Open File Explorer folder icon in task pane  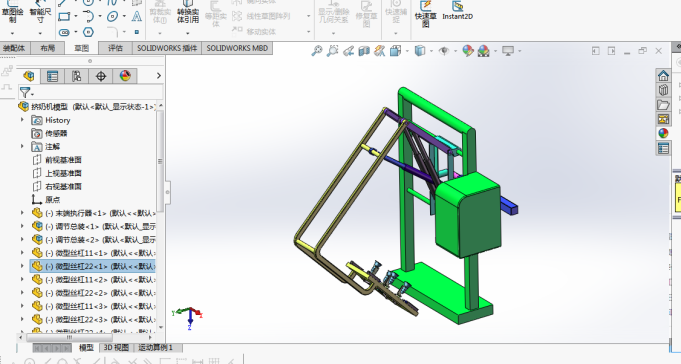[x=663, y=105]
